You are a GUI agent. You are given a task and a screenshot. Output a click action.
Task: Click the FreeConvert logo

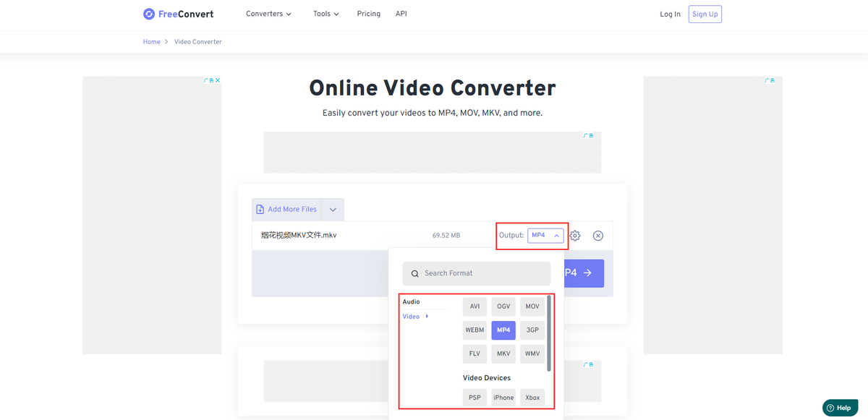coord(178,14)
